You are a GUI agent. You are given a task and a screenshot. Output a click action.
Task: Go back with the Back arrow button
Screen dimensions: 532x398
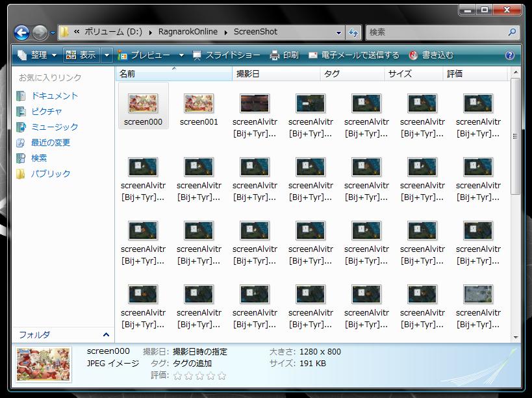click(x=21, y=32)
